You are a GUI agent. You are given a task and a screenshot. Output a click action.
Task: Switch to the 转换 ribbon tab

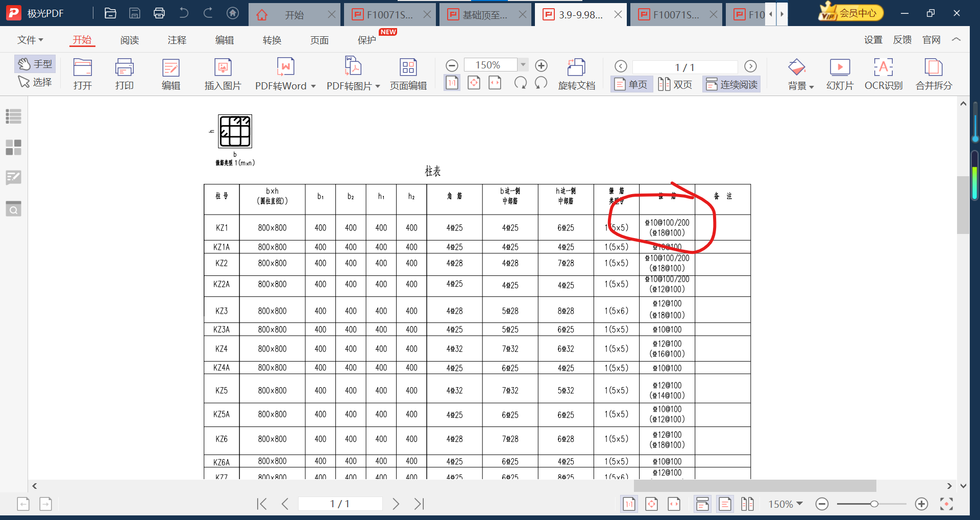272,40
